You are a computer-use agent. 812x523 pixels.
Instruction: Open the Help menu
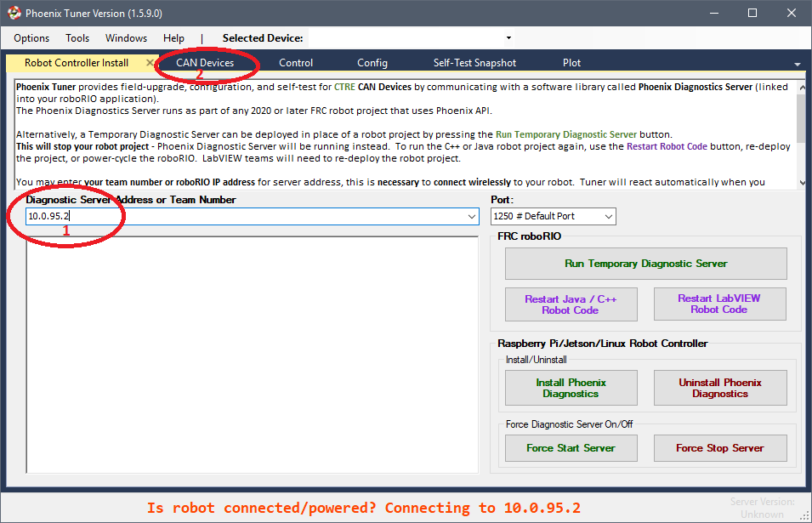click(173, 38)
